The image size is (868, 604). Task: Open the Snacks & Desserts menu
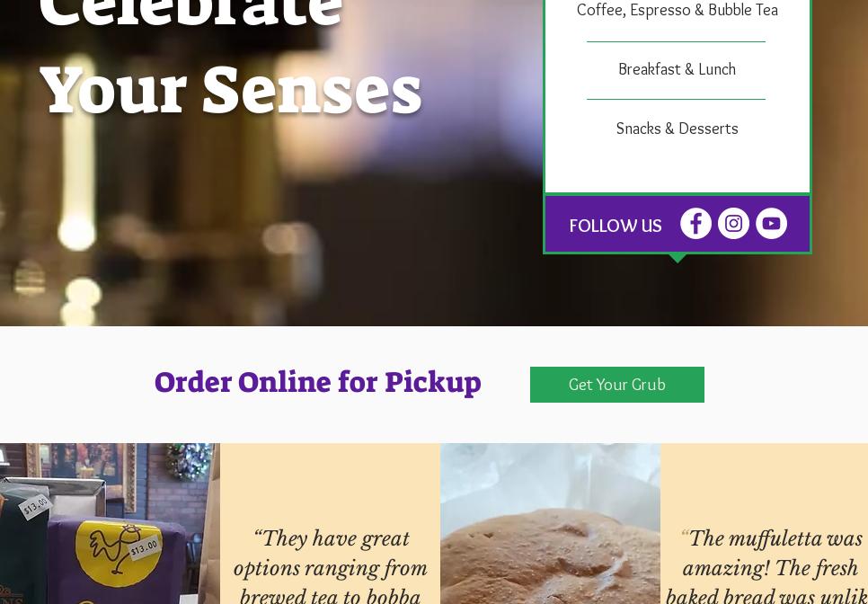click(x=677, y=129)
